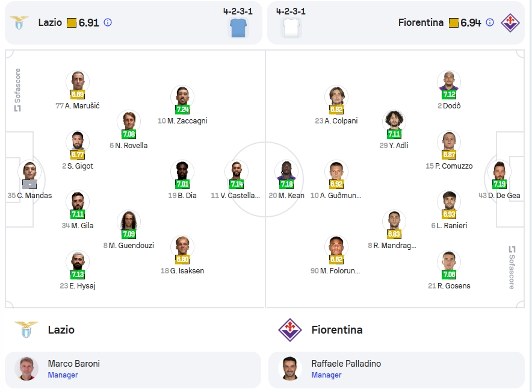Click R. Gosens's 7.06 rating badge

449,274
